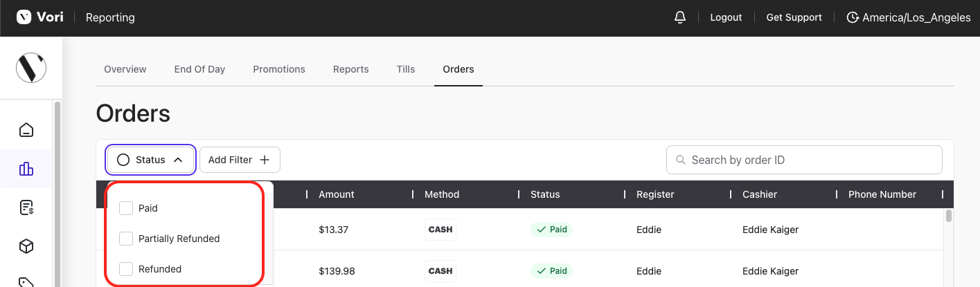Viewport: 980px width, 287px height.
Task: Select the reporting bar chart sidebar icon
Action: 26,169
